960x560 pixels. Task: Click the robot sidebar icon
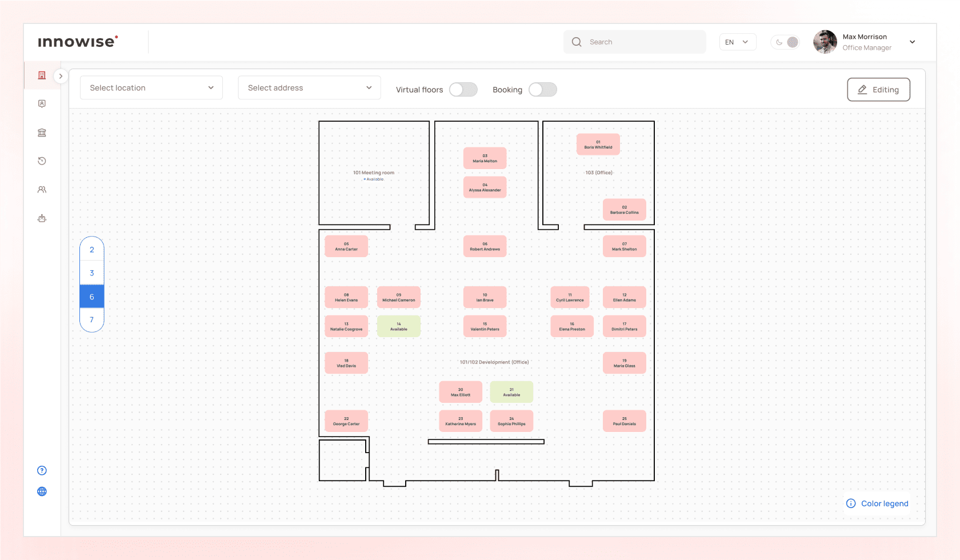(x=42, y=218)
